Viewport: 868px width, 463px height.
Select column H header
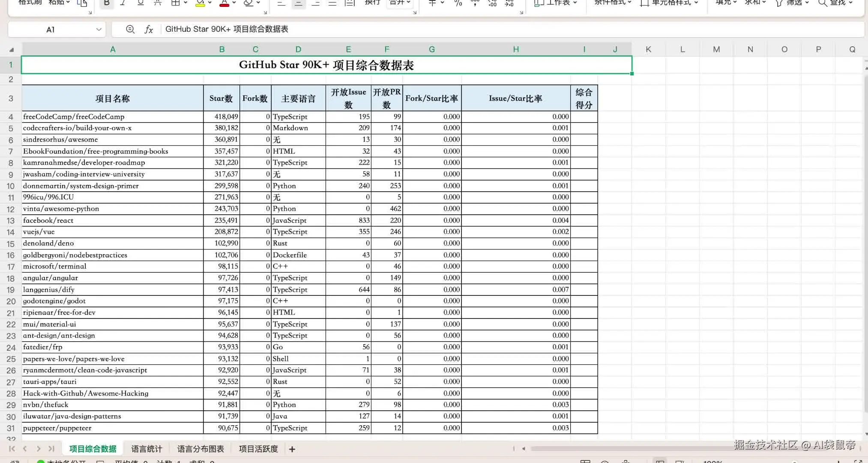(516, 49)
